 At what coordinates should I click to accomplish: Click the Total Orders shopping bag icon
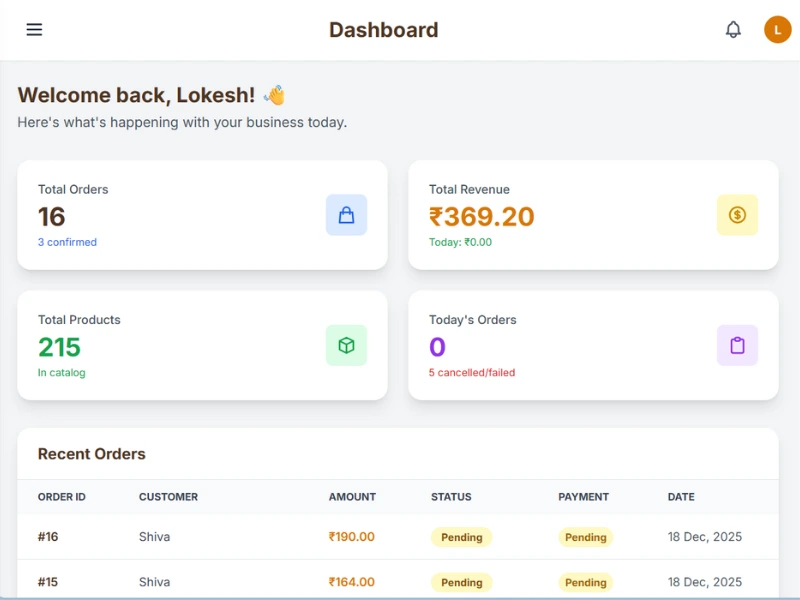(346, 215)
